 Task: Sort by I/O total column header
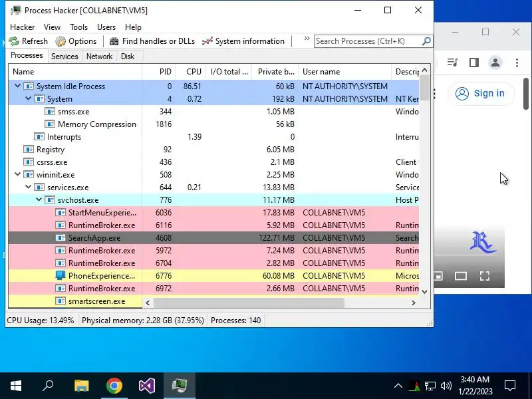(x=229, y=72)
